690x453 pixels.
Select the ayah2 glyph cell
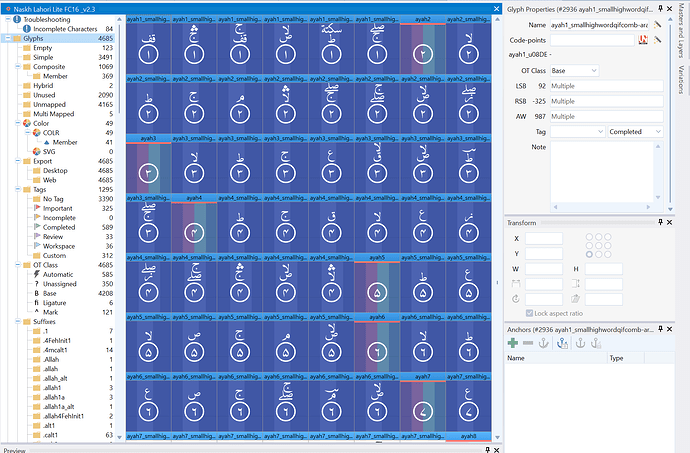(423, 44)
